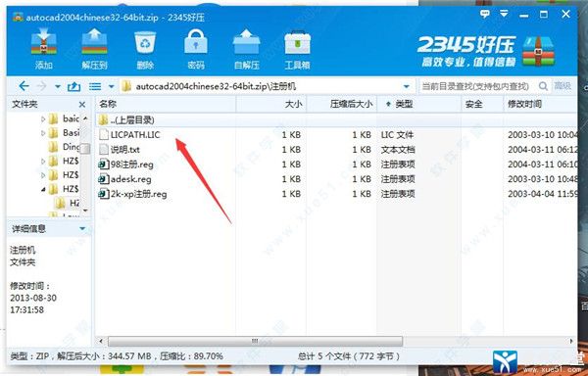Click the go-up-one-level folder icon
Image resolution: width=588 pixels, height=376 pixels.
click(73, 87)
